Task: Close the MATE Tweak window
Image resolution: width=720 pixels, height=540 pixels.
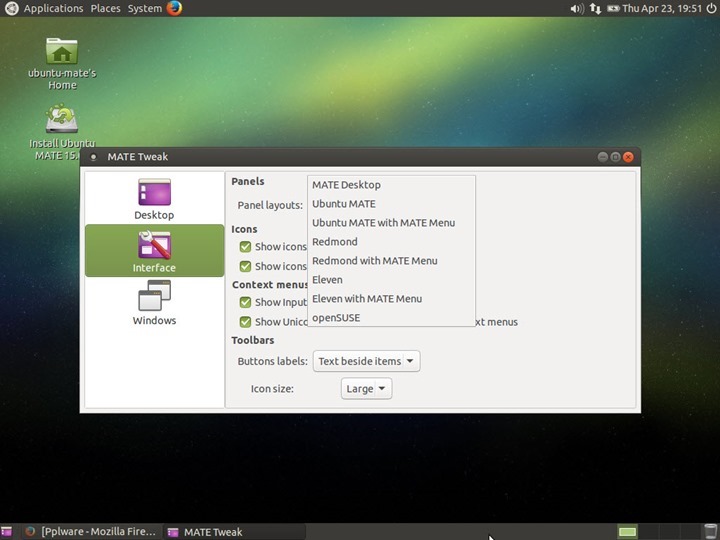Action: click(x=629, y=157)
